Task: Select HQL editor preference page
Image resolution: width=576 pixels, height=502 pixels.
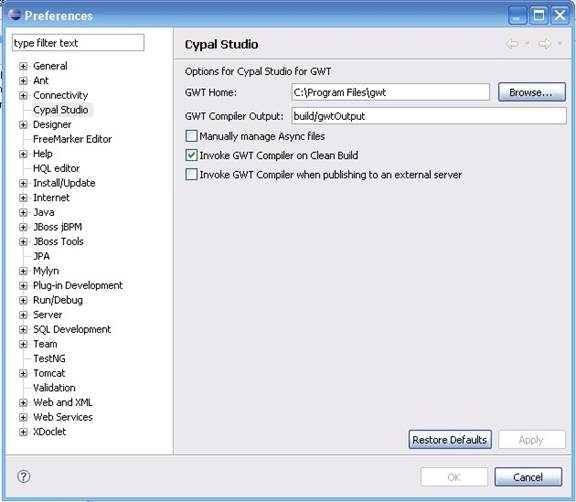Action: point(56,168)
